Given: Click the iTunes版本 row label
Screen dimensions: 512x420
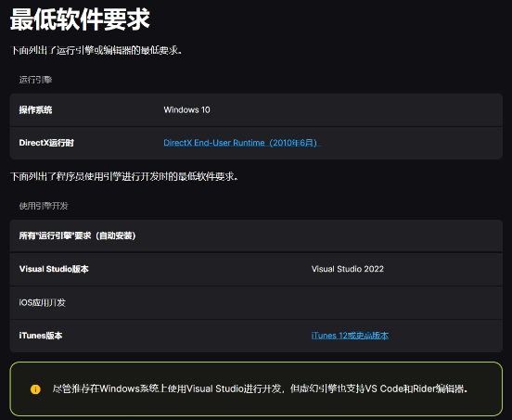Looking at the screenshot, I should pos(41,336).
